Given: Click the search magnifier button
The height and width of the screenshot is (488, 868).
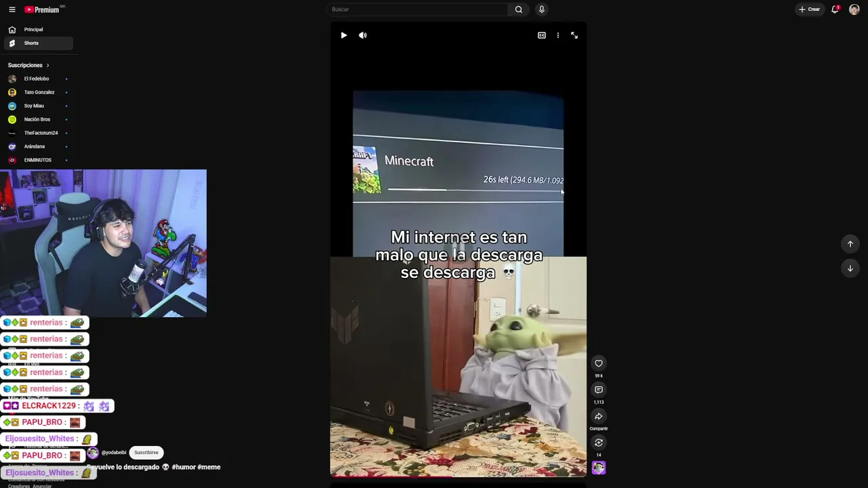Looking at the screenshot, I should click(519, 9).
